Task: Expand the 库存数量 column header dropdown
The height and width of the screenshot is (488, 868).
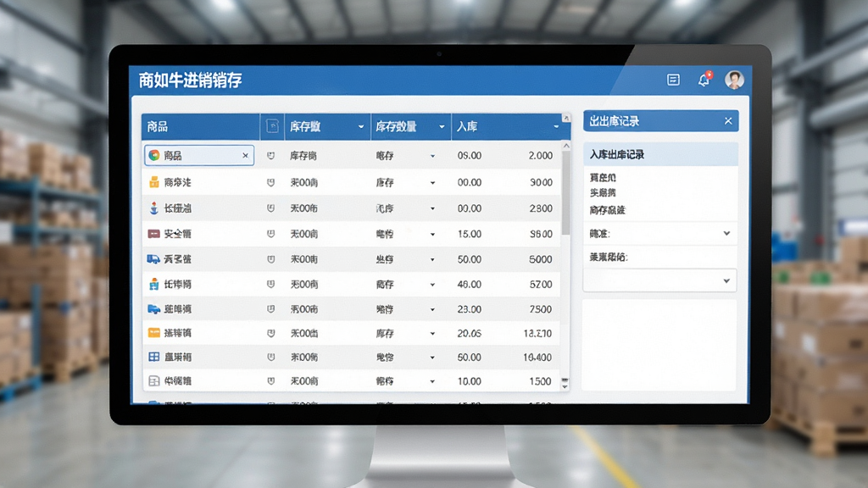Action: pos(442,127)
